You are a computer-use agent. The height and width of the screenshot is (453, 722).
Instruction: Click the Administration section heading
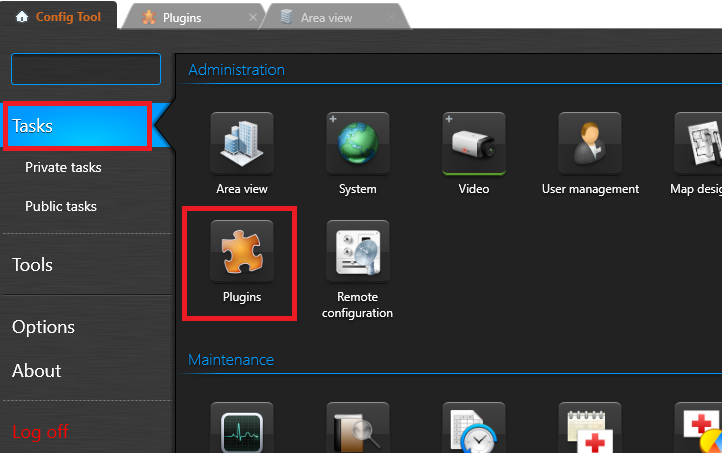(237, 70)
